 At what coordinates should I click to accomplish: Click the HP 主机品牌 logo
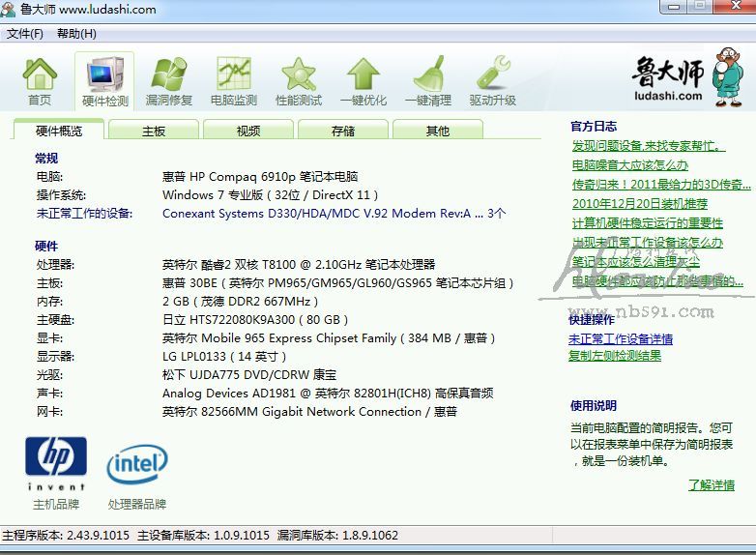pos(56,463)
